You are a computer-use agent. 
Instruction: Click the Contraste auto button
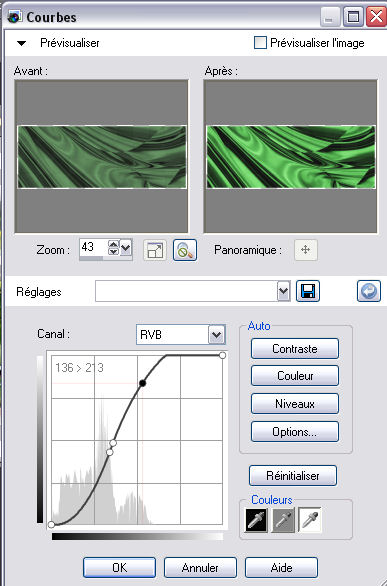point(295,349)
